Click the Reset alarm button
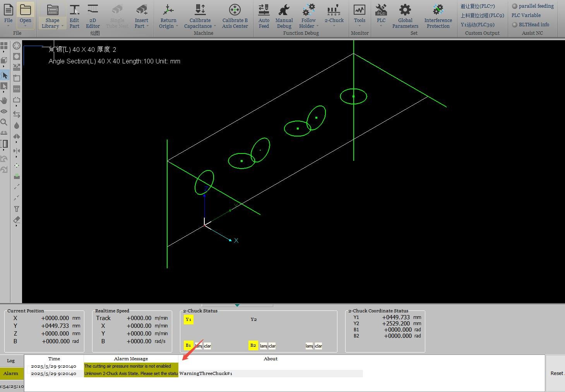 tap(556, 373)
